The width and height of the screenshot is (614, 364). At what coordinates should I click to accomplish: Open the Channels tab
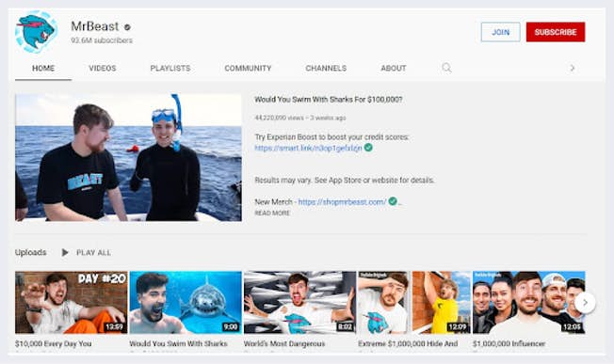click(x=326, y=68)
